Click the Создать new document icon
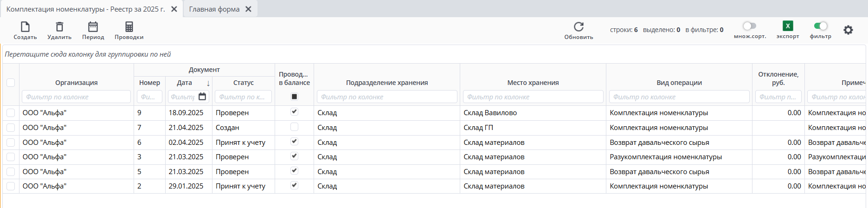 point(25,27)
